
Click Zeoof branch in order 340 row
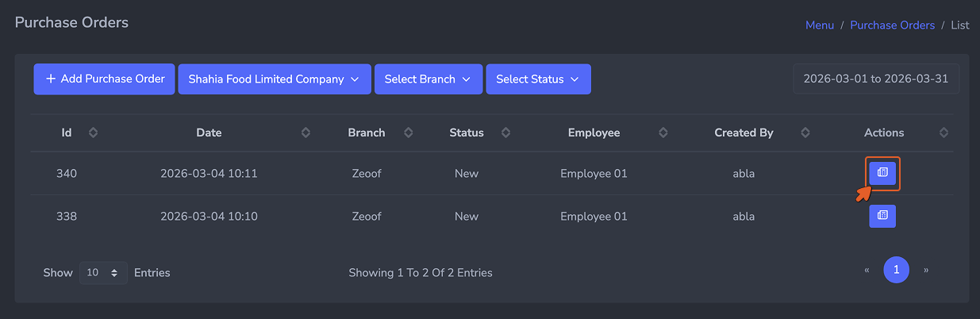click(367, 173)
